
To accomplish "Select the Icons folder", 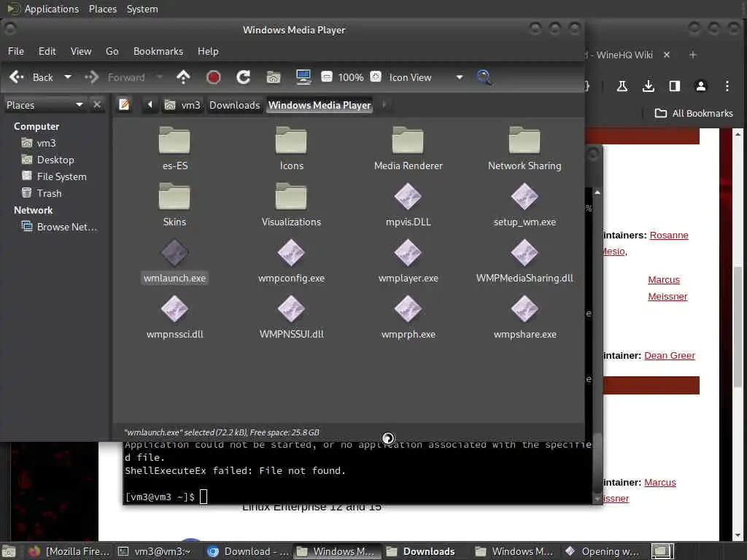I will coord(291,149).
